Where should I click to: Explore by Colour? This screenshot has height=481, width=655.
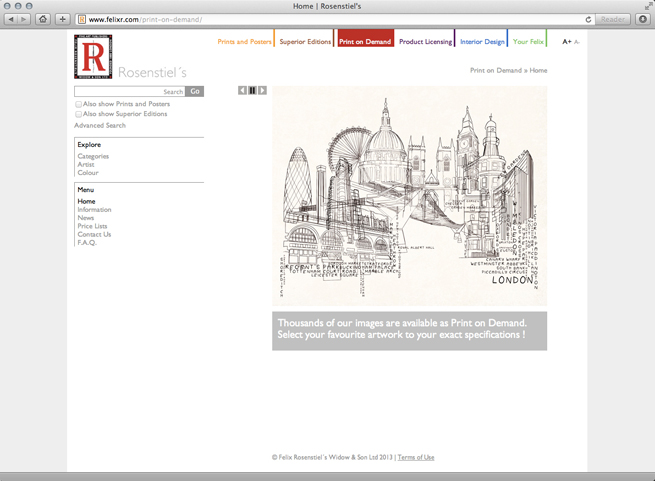(x=88, y=173)
